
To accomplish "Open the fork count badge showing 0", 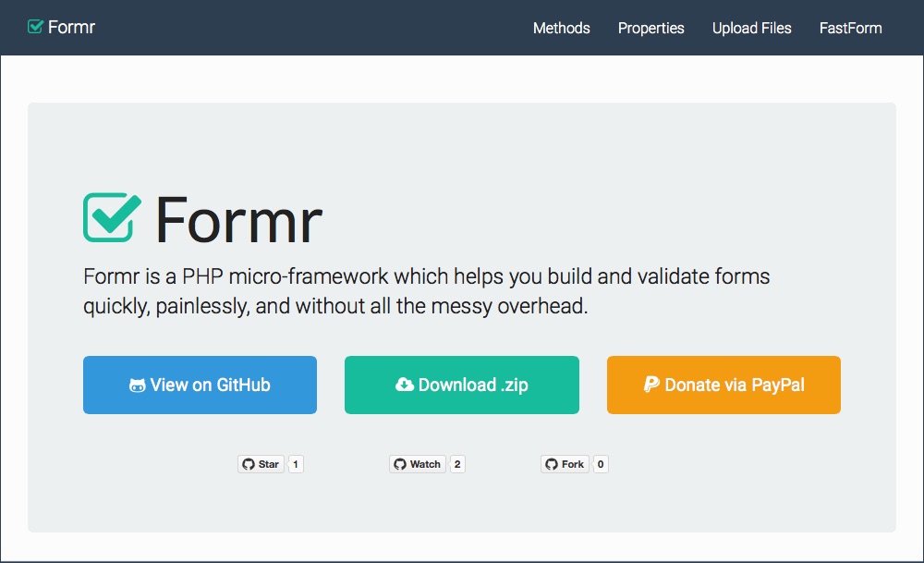I will [601, 464].
